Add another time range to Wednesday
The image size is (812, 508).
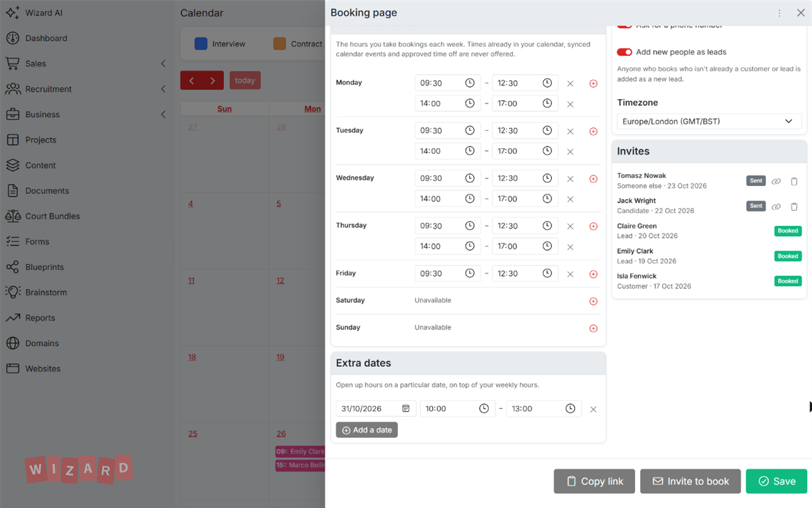(x=593, y=179)
